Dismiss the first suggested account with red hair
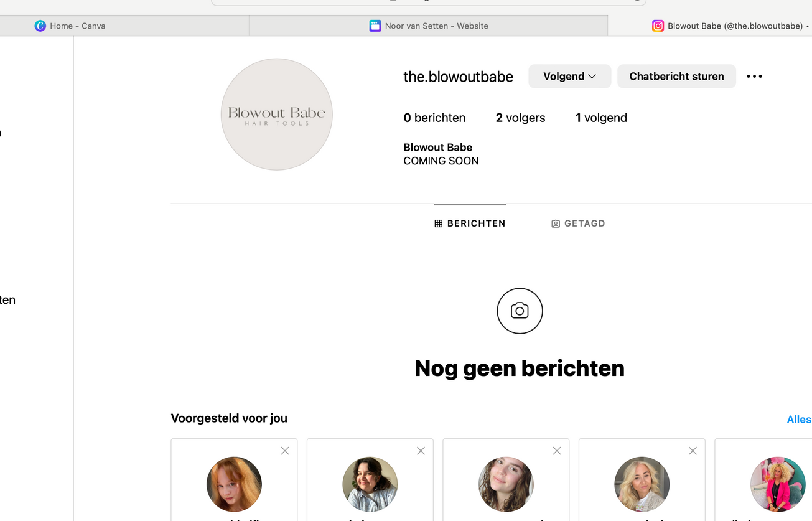The height and width of the screenshot is (521, 812). point(285,451)
